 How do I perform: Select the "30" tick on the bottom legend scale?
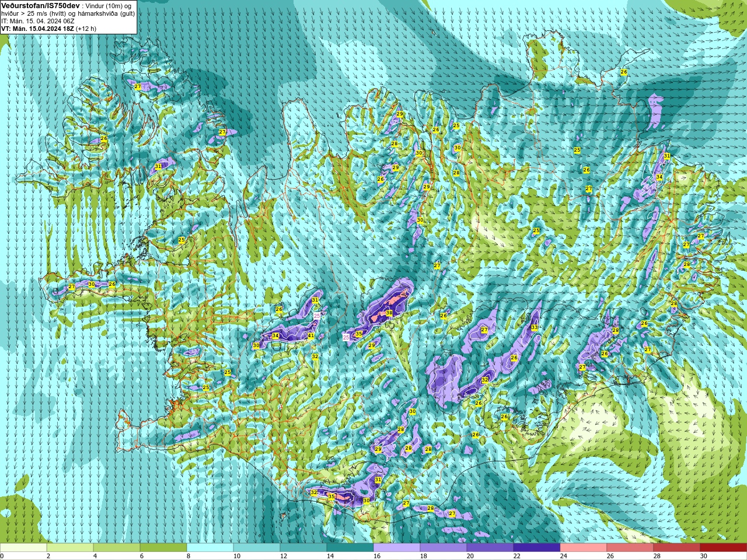pyautogui.click(x=704, y=556)
